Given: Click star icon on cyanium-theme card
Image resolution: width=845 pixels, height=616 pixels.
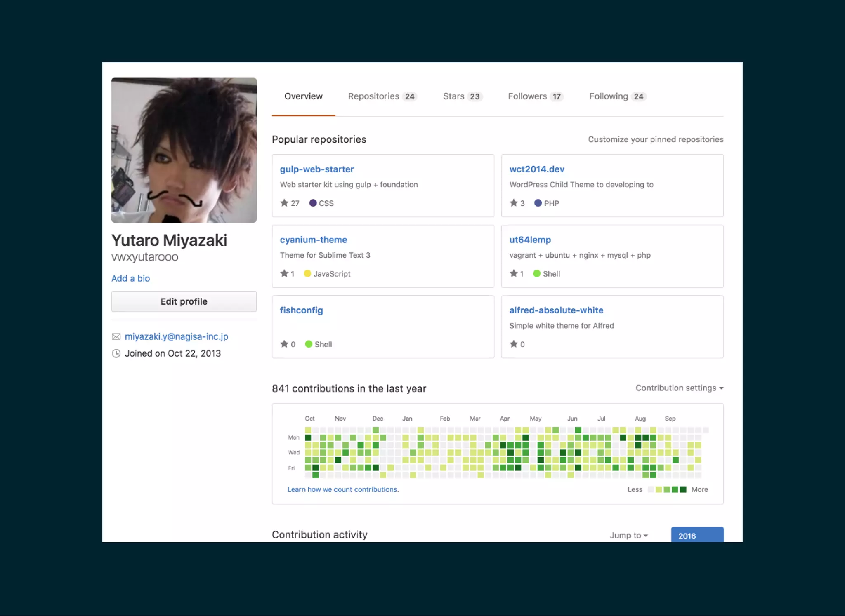Looking at the screenshot, I should pos(284,273).
